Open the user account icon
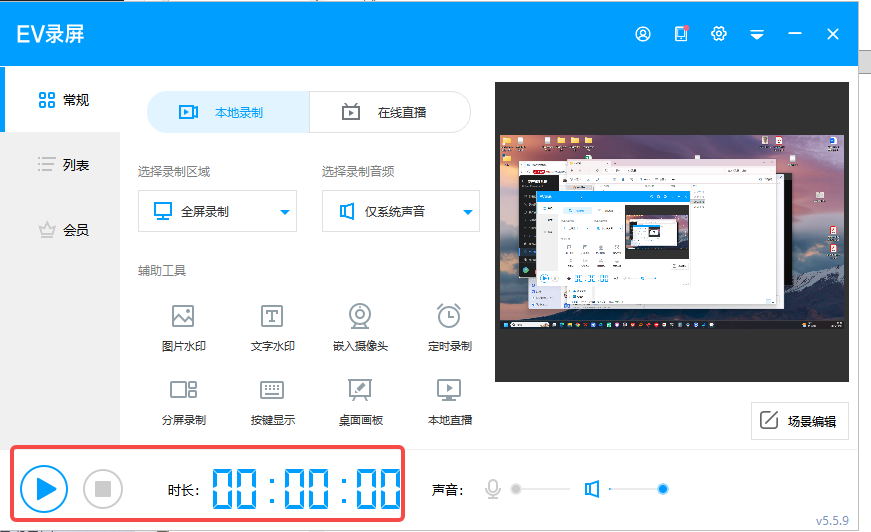Viewport: 871px width, 532px height. coord(643,34)
